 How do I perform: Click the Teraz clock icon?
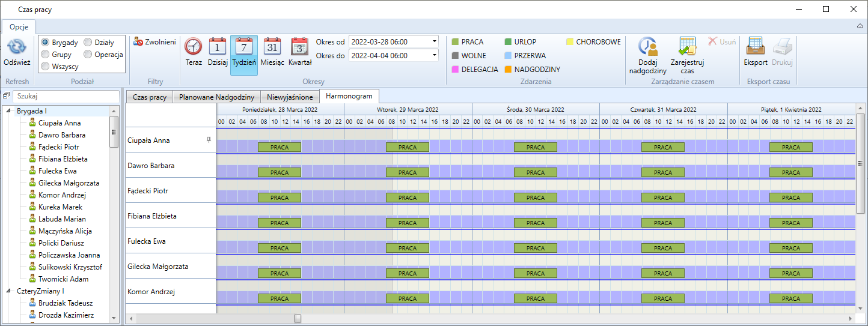tap(194, 47)
